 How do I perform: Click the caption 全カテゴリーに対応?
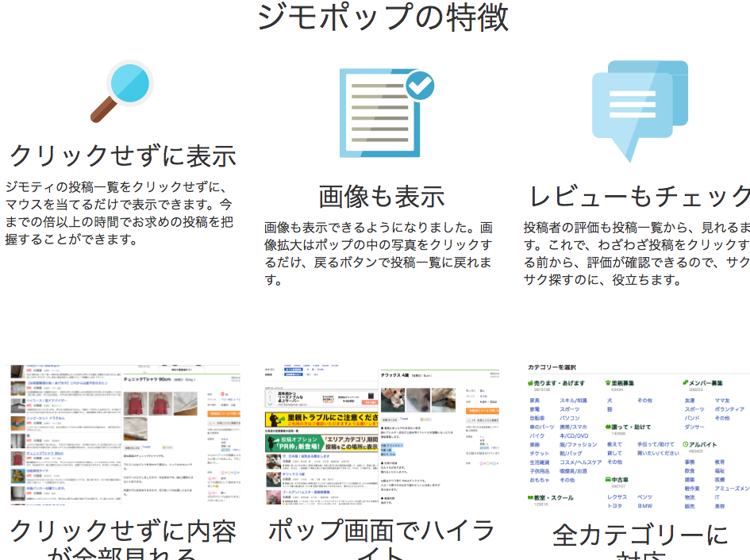click(x=640, y=541)
